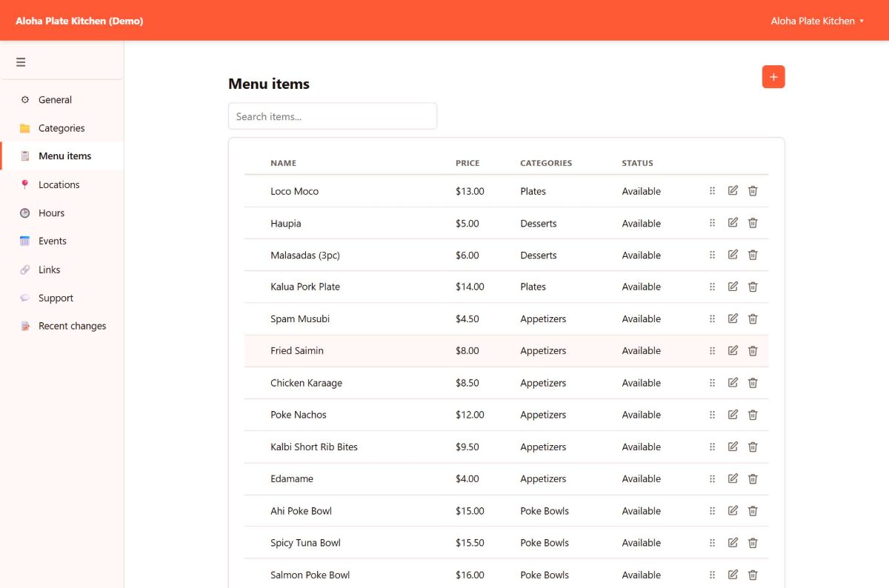Click the drag handle for Poke Nachos
The image size is (889, 588).
713,415
